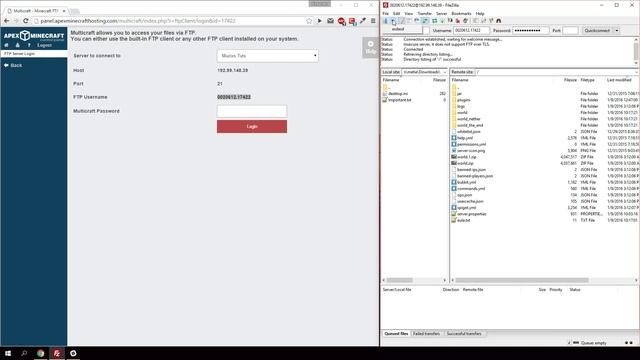Open FileZilla File menu
Viewport: 640px width, 360px height.
coord(385,13)
